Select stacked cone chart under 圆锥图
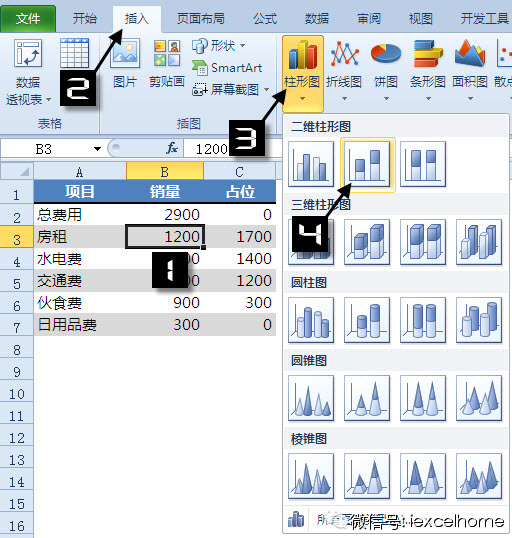512x538 pixels. point(367,398)
